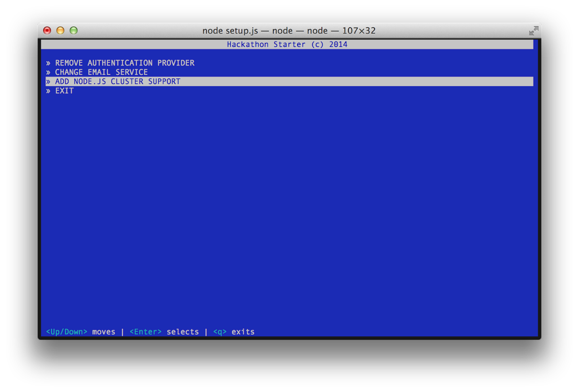Close the terminal window with red button
The width and height of the screenshot is (579, 392).
click(x=47, y=31)
